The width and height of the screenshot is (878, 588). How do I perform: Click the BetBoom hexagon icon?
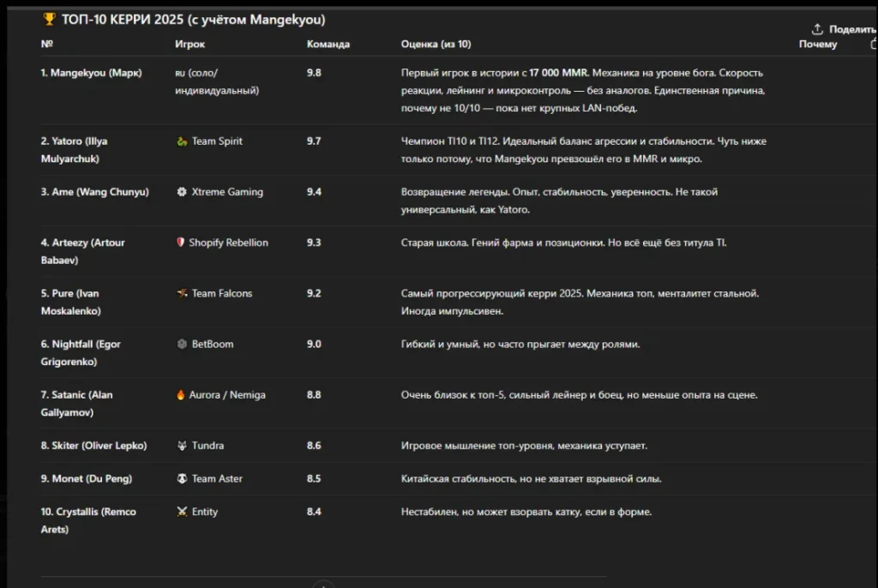[x=181, y=344]
